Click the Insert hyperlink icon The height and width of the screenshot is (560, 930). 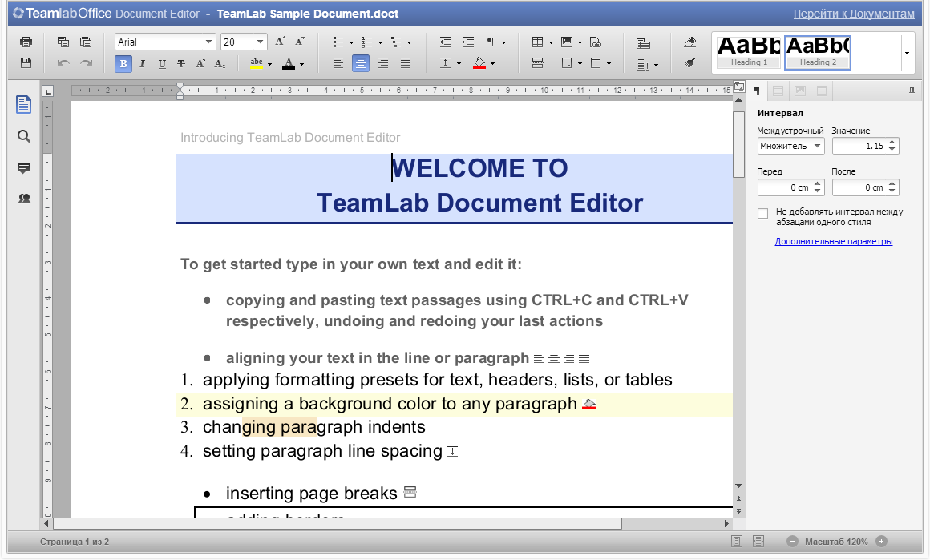pyautogui.click(x=595, y=42)
